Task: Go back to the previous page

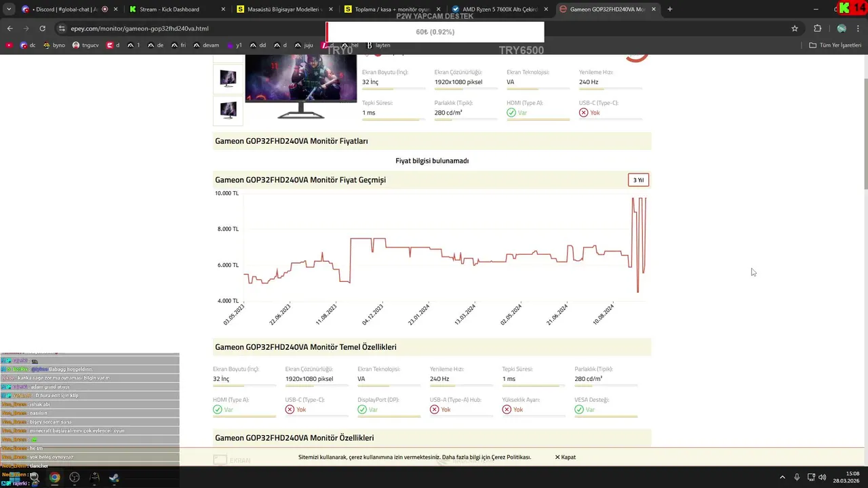Action: tap(9, 28)
